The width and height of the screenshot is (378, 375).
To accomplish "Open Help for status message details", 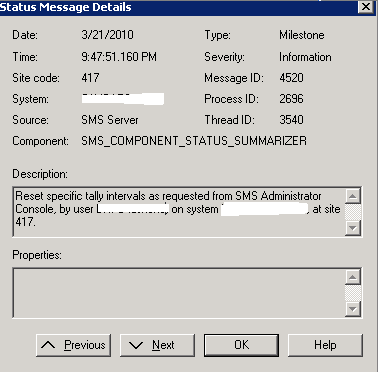I will click(325, 345).
